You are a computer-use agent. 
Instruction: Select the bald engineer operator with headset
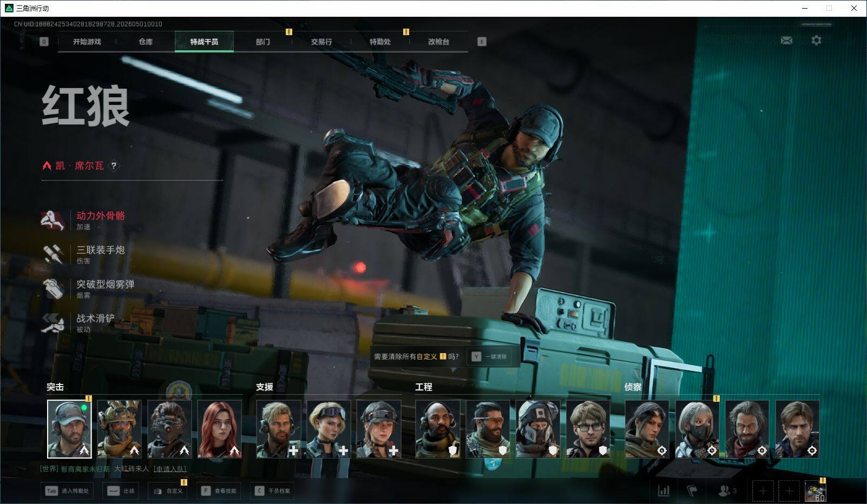tap(438, 429)
